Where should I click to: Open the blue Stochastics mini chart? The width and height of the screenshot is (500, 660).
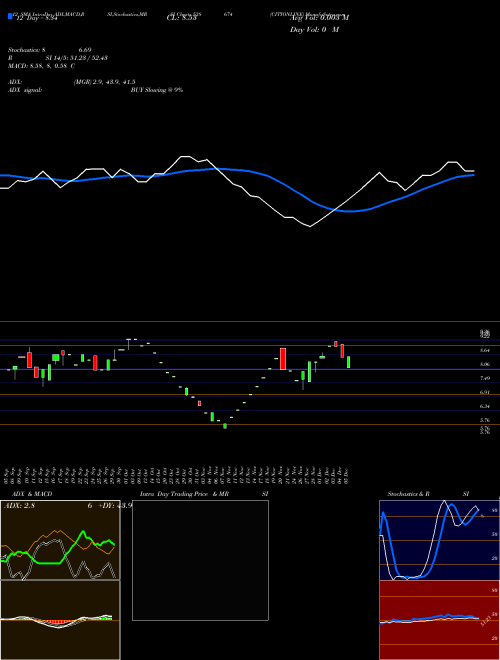pyautogui.click(x=439, y=540)
